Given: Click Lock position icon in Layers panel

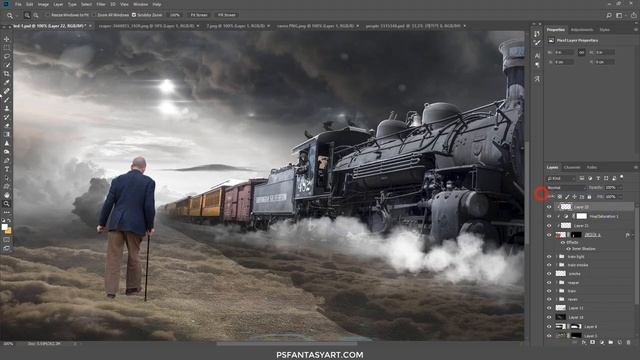Looking at the screenshot, I should (574, 197).
